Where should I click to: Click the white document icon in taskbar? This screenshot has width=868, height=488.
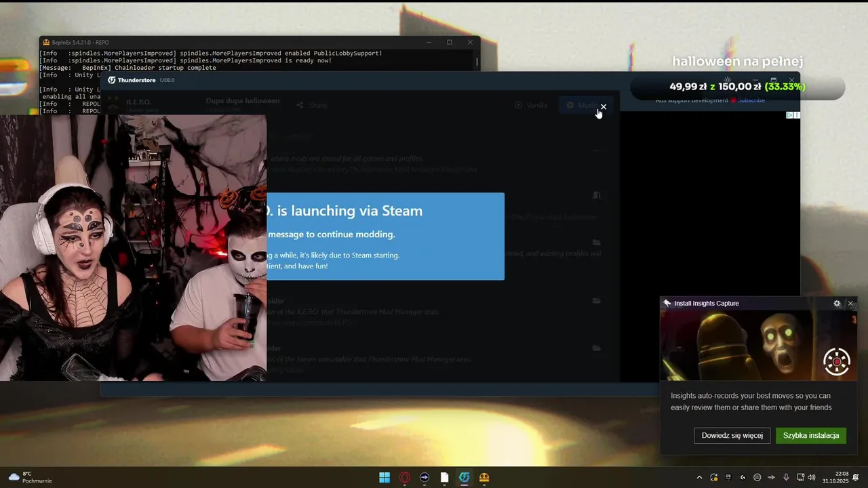point(444,477)
